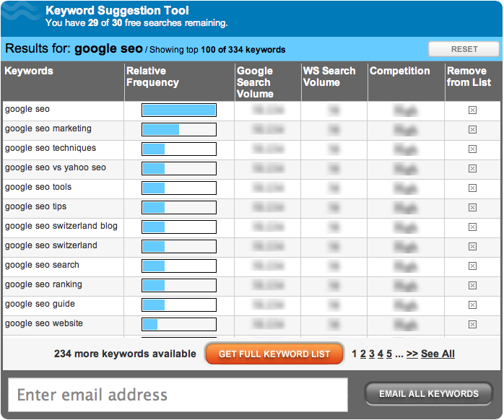
Task: Click frequency bar for 'google seo website'
Action: tap(179, 324)
